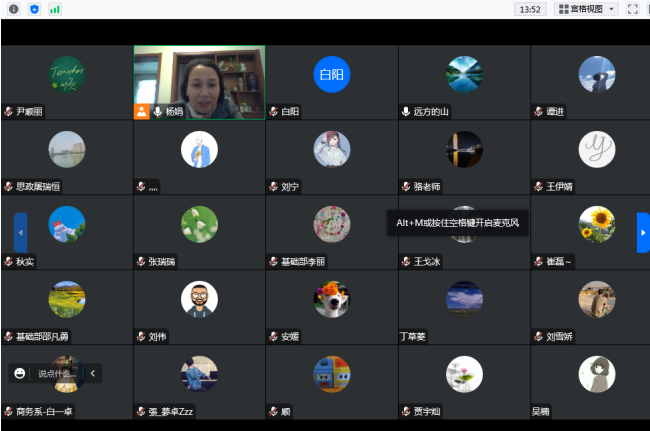Click the meeting info icon in top bar
The height and width of the screenshot is (431, 650).
[13, 9]
